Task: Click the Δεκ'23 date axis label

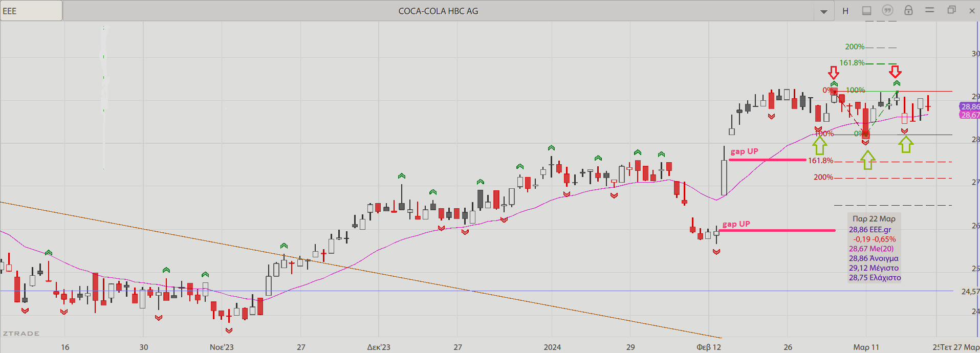Action: pyautogui.click(x=379, y=347)
